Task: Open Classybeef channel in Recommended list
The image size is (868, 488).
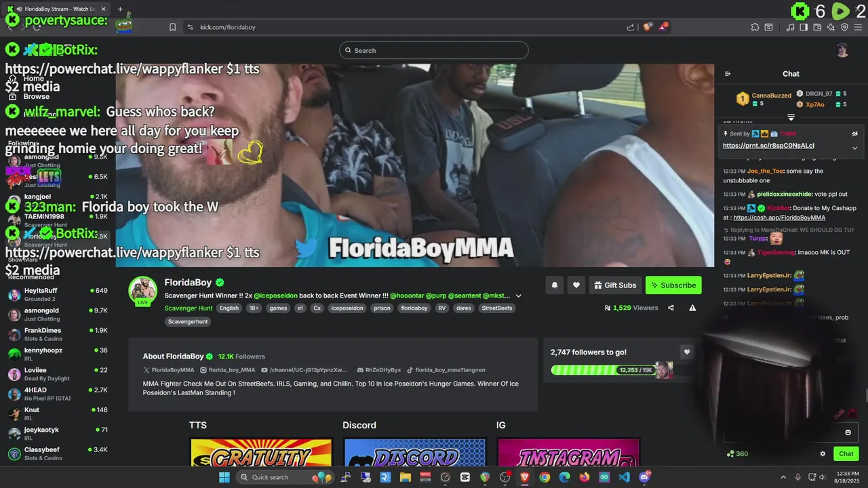Action: coord(58,453)
